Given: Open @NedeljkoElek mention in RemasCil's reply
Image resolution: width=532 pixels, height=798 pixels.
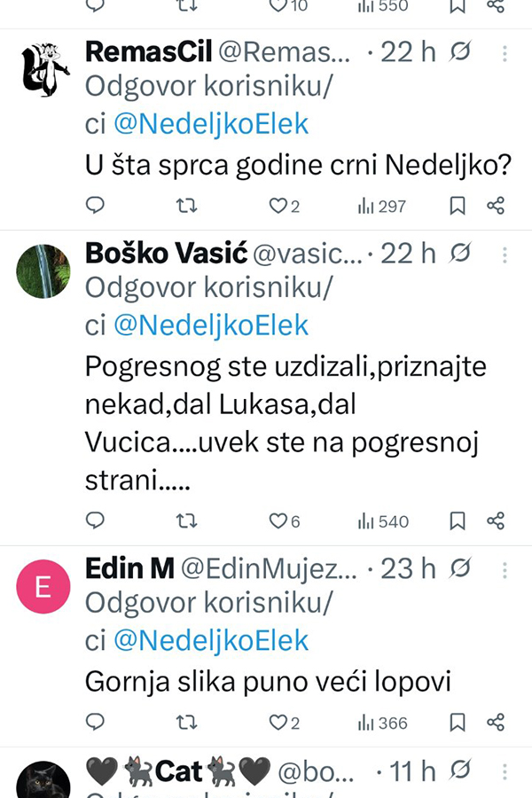Looking at the screenshot, I should click(211, 124).
